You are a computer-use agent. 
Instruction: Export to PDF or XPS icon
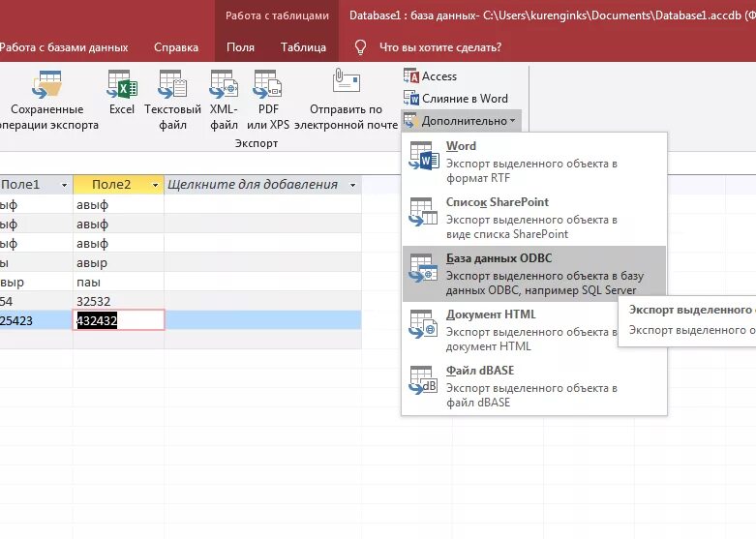pyautogui.click(x=267, y=84)
